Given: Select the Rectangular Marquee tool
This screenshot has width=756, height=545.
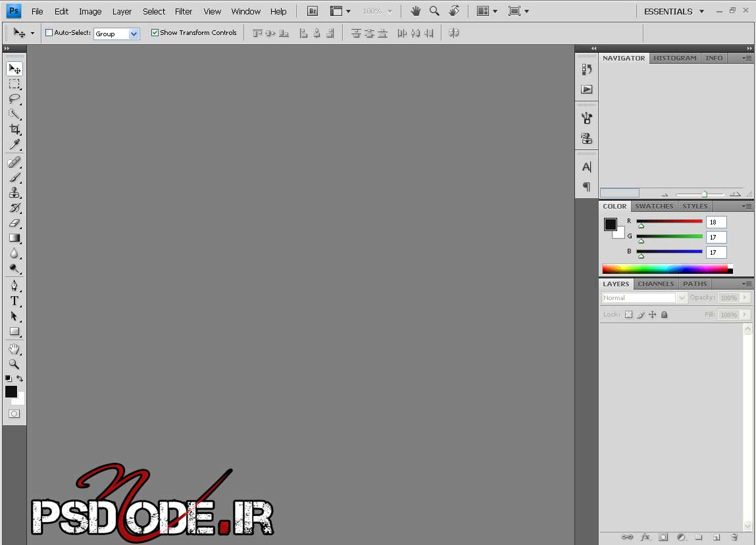Looking at the screenshot, I should pyautogui.click(x=14, y=84).
